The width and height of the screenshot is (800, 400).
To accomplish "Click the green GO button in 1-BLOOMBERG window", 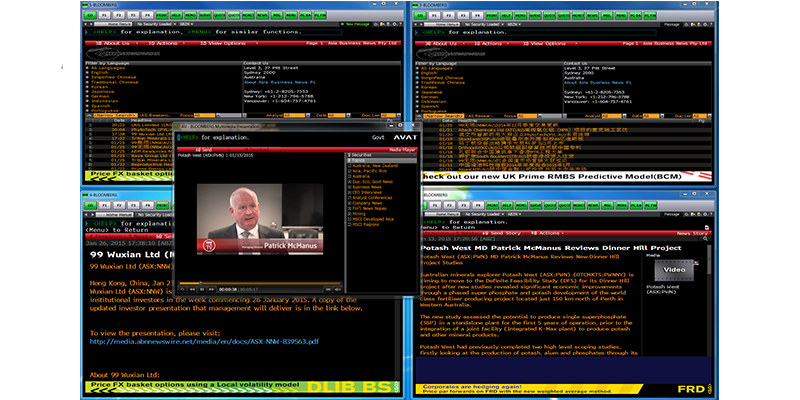I will click(90, 15).
